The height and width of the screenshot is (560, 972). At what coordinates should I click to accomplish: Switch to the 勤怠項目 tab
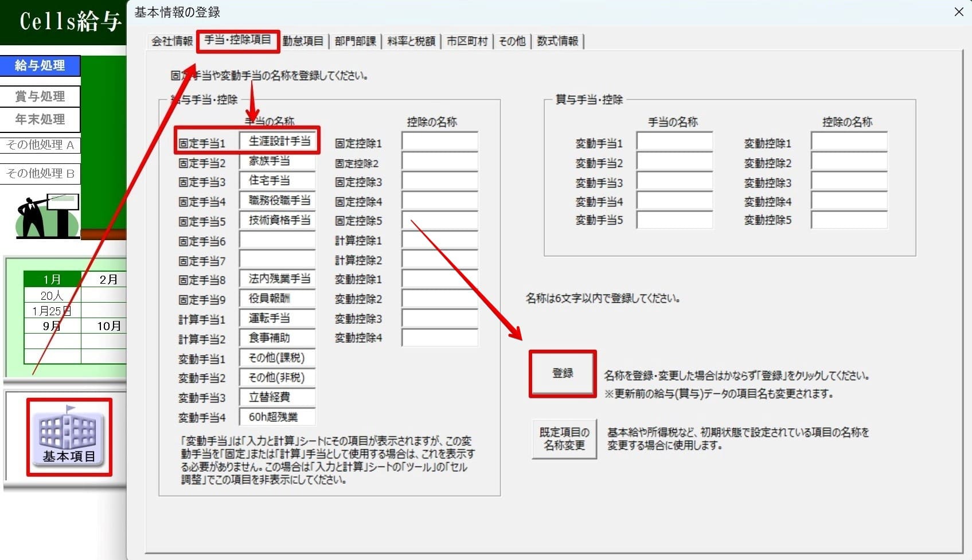(303, 41)
